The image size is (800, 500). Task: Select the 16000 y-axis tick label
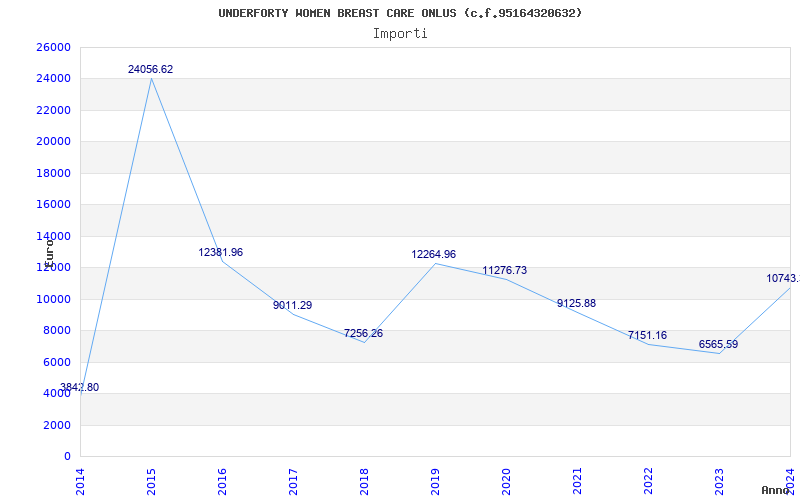(x=53, y=205)
